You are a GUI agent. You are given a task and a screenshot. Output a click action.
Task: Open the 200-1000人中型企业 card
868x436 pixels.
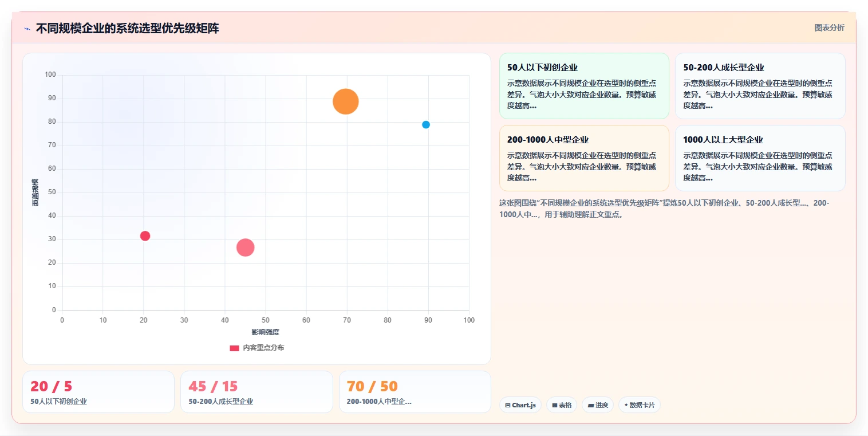[x=584, y=158]
